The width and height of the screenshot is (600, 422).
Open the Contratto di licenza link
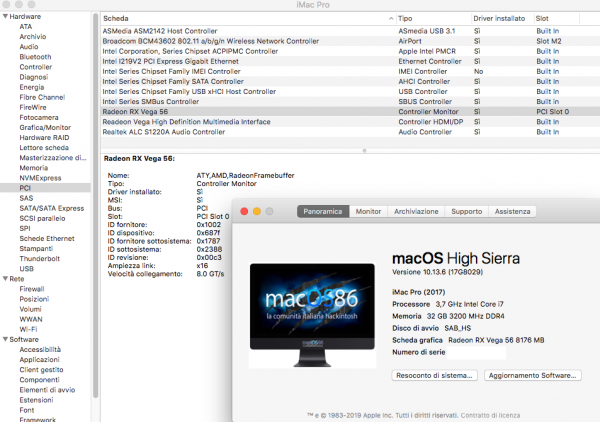(x=490, y=415)
